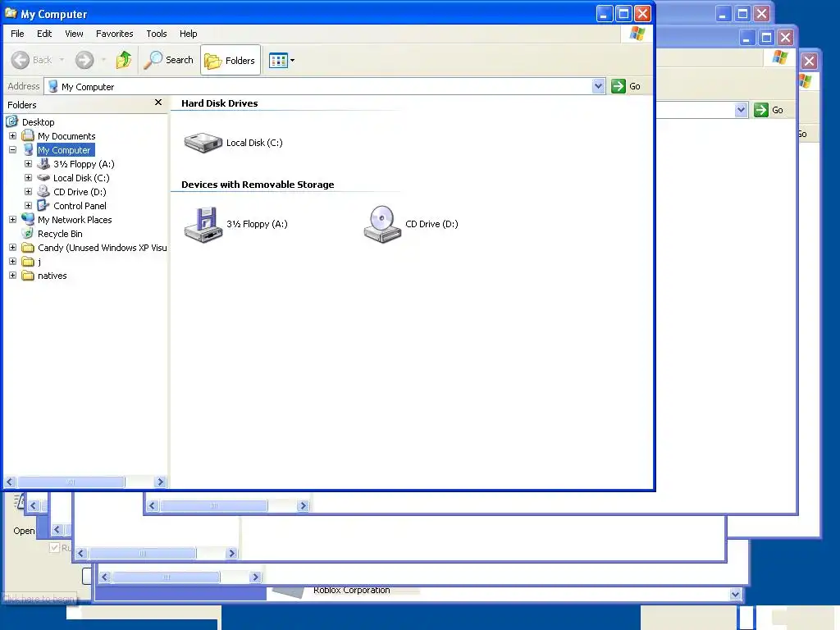Click the floppy icon in folder tree

point(43,164)
